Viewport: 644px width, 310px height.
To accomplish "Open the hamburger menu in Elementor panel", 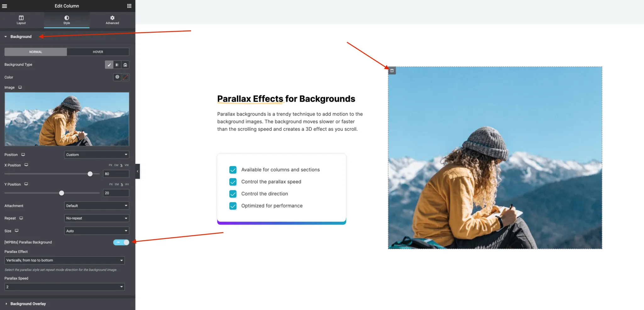I will [4, 6].
